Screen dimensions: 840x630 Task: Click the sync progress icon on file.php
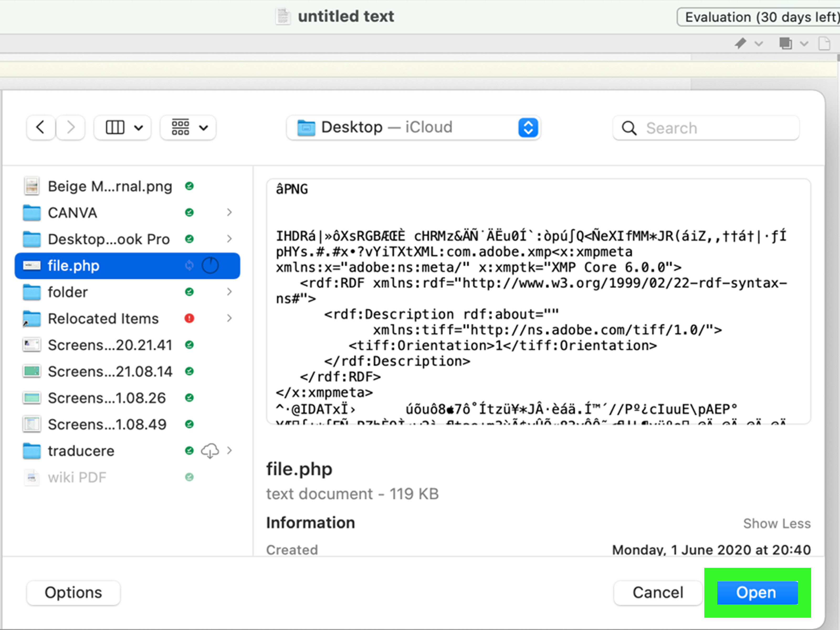210,265
